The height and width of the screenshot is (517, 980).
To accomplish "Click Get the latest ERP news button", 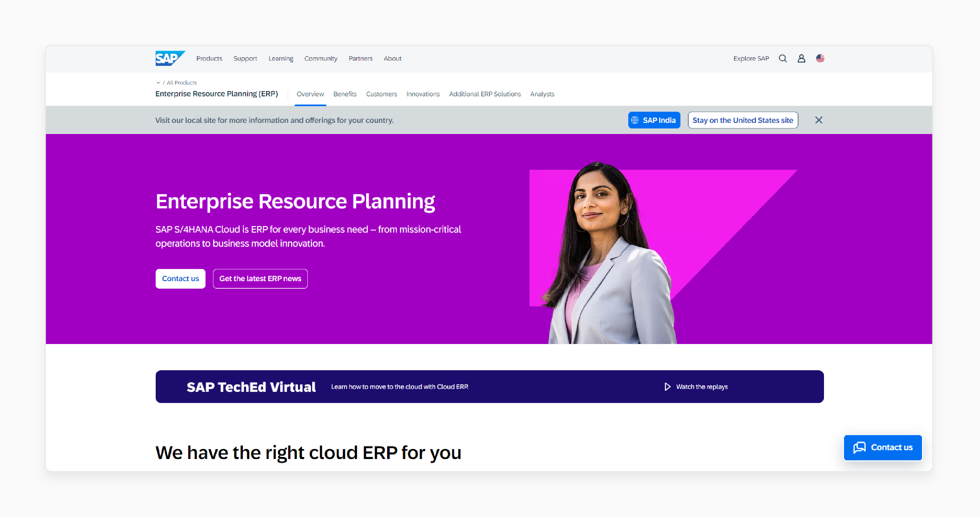I will 260,278.
